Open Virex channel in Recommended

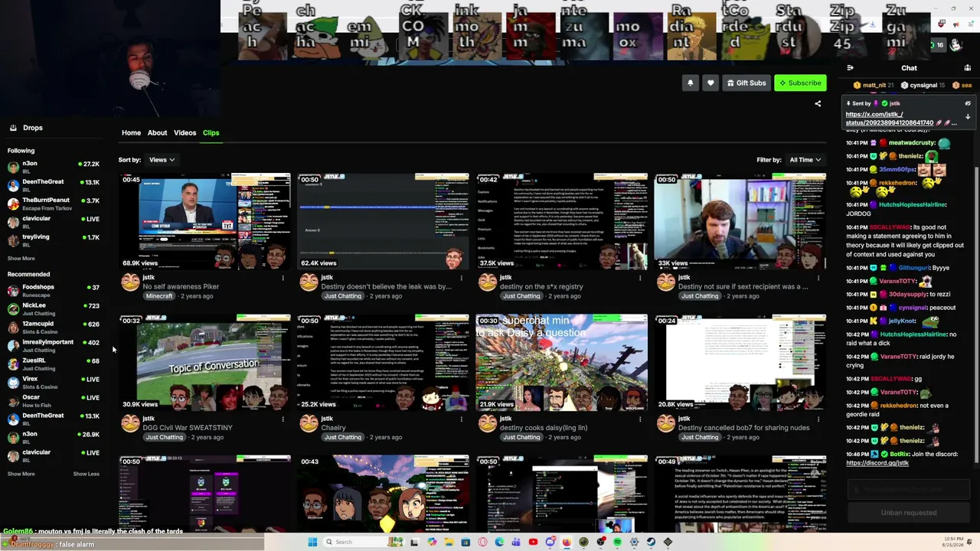54,383
